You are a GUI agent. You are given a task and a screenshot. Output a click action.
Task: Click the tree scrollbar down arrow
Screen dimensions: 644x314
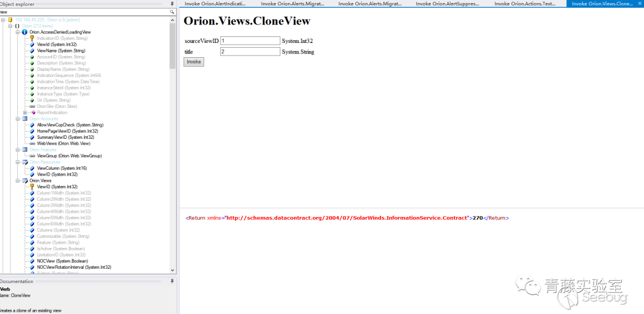point(172,270)
